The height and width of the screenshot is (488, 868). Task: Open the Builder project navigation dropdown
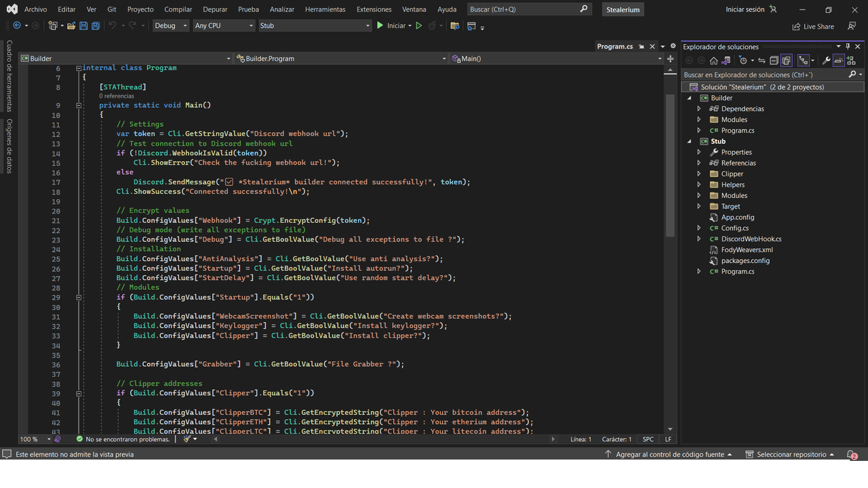(125, 59)
